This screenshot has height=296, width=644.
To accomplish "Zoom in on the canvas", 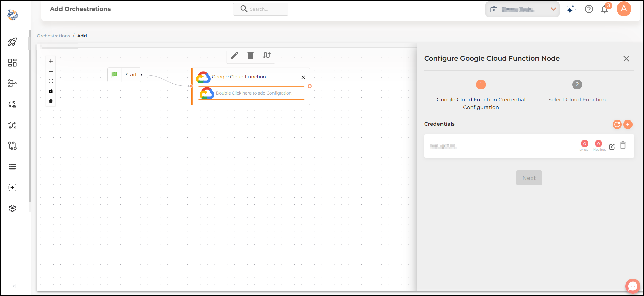I will pos(51,61).
